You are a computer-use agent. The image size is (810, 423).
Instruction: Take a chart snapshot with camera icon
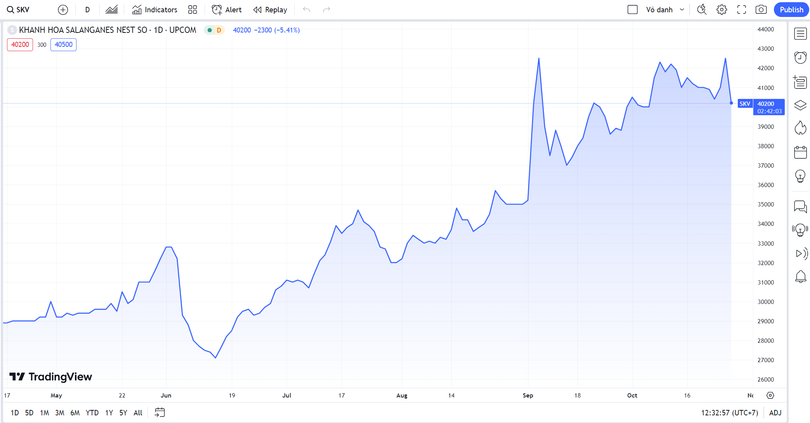tap(761, 10)
